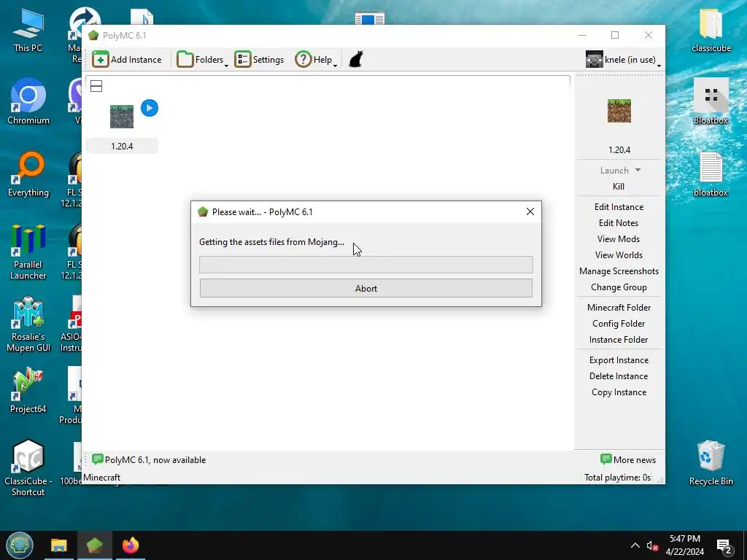Click Change Group in sidebar
Screen dimensions: 747x560
[x=619, y=287]
